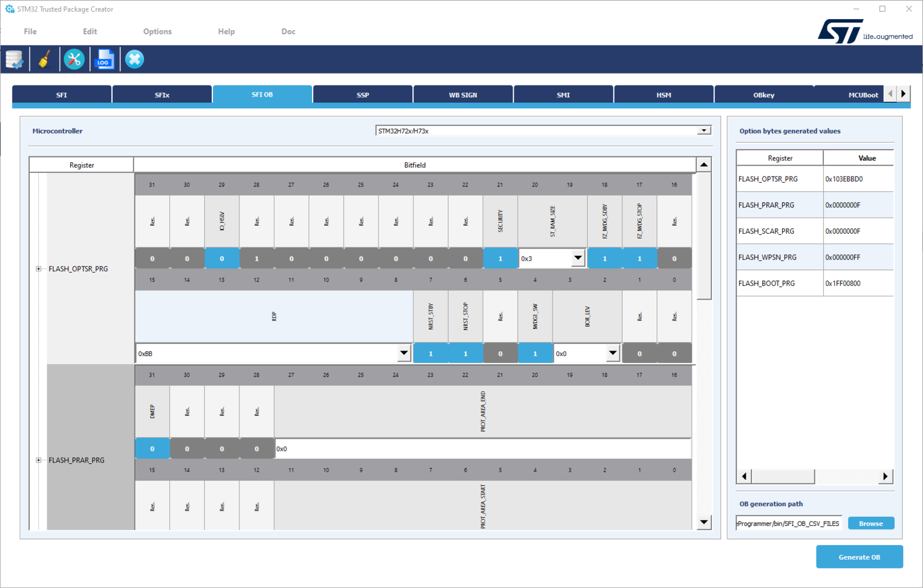Switch to the HSM tab
Screen dimensions: 923x588
pos(663,95)
